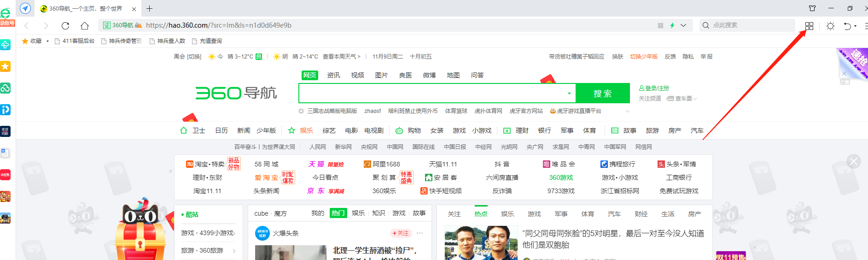Open the 411客服后台 bookmark
This screenshot has height=260, width=868.
75,41
